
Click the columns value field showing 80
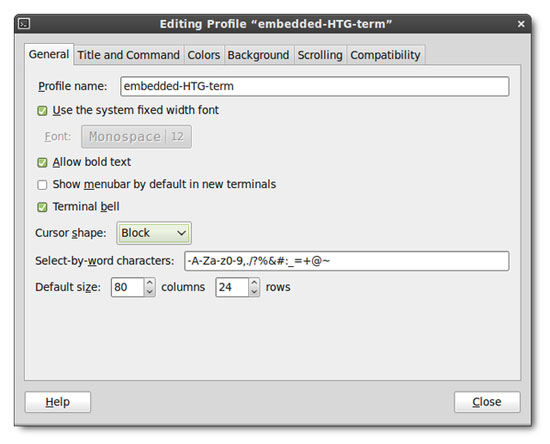tap(127, 287)
